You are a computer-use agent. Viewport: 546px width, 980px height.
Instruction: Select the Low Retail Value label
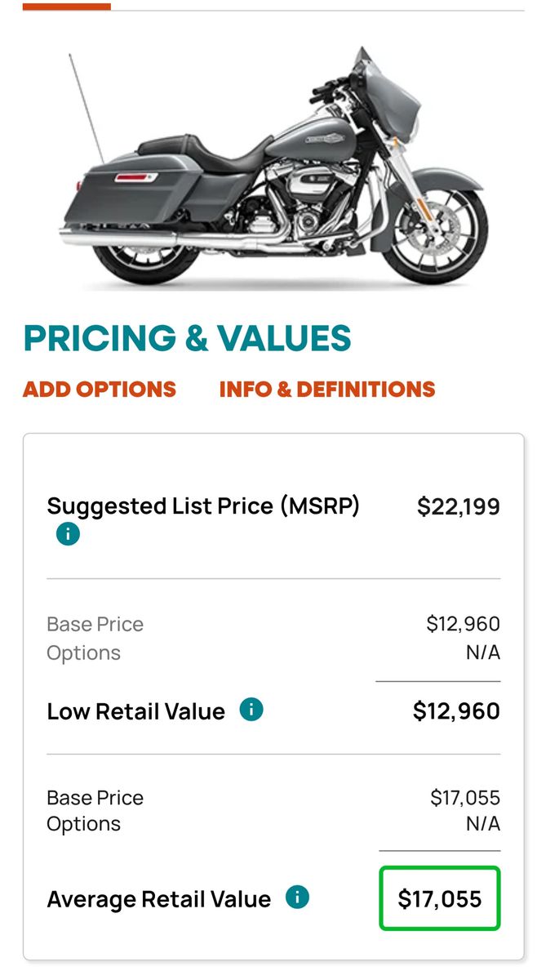click(135, 711)
